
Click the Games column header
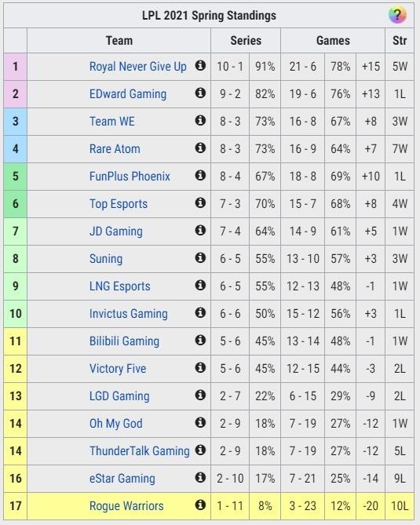pos(333,41)
